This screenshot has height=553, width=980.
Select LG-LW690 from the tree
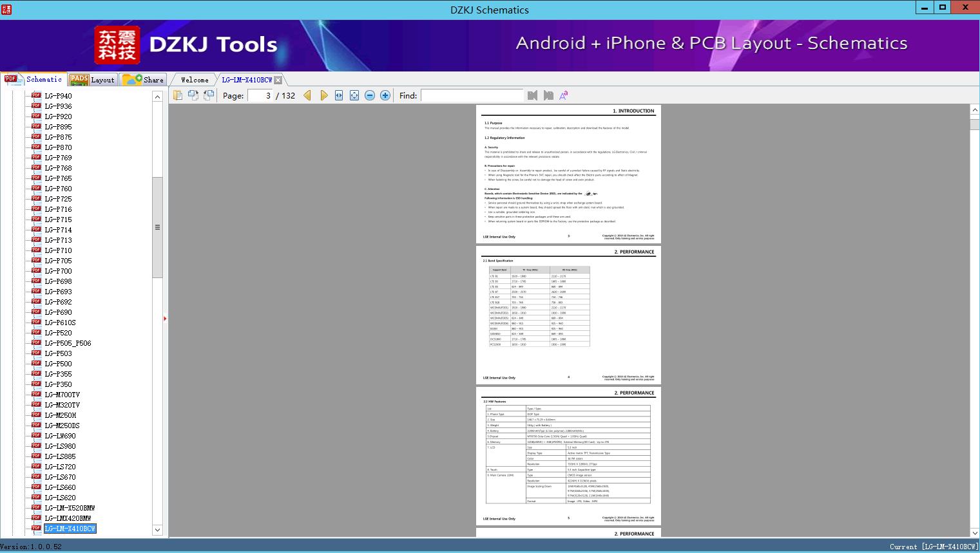click(x=60, y=436)
